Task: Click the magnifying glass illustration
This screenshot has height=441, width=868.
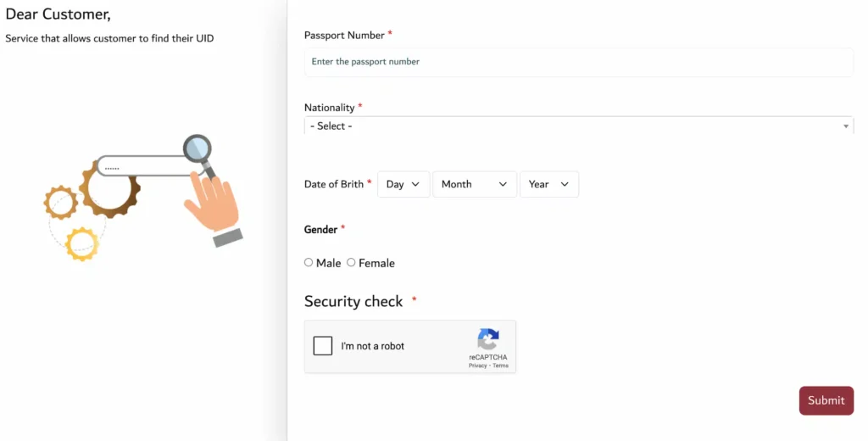Action: click(198, 149)
